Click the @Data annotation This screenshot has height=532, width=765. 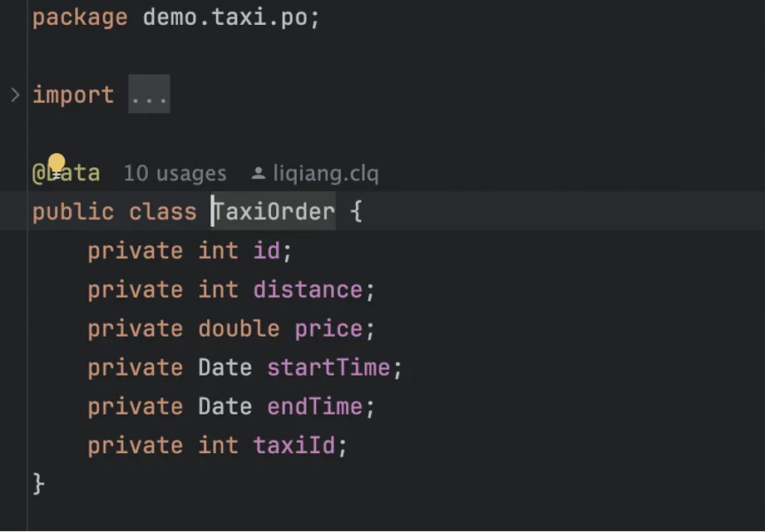coord(66,173)
